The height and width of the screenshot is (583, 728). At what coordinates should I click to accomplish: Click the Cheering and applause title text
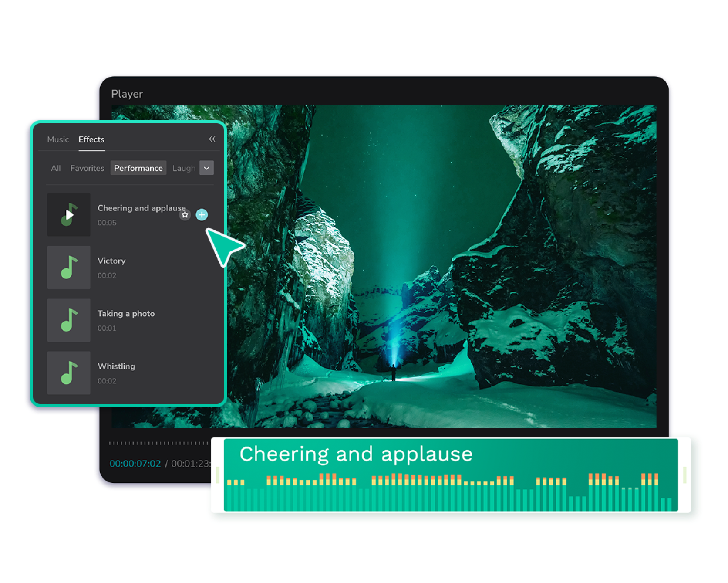[x=142, y=208]
